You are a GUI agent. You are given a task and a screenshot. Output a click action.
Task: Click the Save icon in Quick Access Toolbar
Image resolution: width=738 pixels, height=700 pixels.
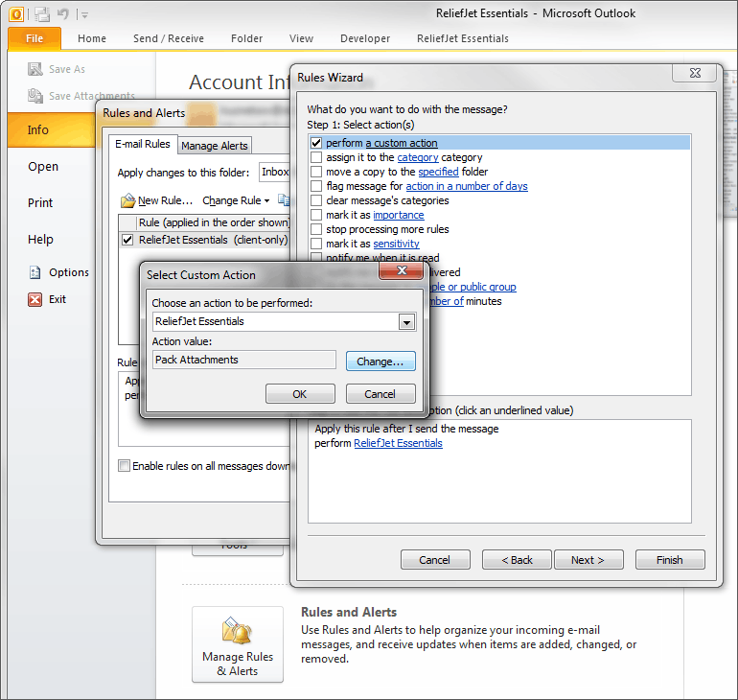42,14
